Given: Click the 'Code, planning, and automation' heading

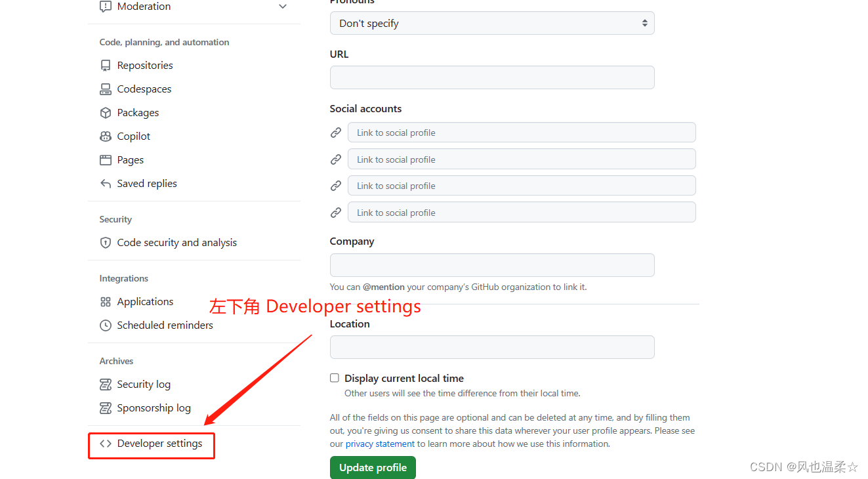Looking at the screenshot, I should [164, 42].
